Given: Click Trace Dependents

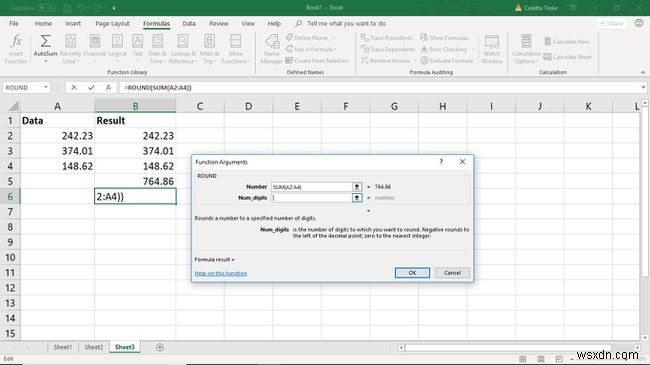Looking at the screenshot, I should coord(388,49).
